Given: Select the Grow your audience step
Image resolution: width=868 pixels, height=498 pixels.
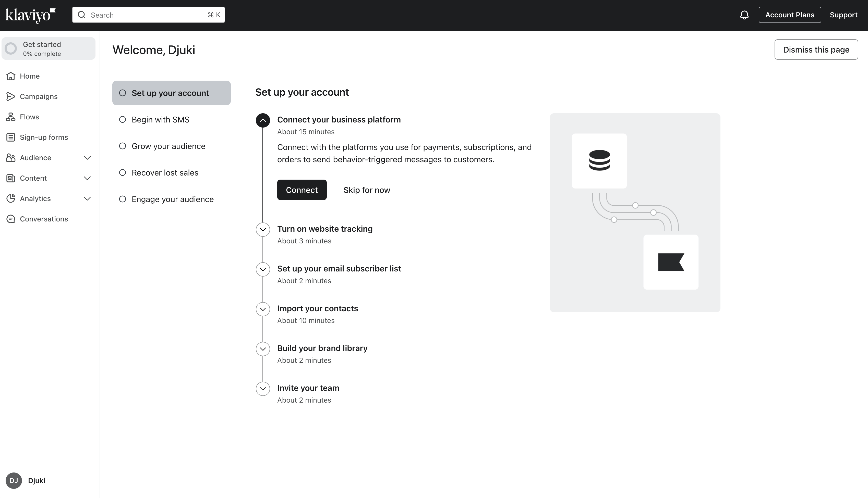Looking at the screenshot, I should point(168,146).
